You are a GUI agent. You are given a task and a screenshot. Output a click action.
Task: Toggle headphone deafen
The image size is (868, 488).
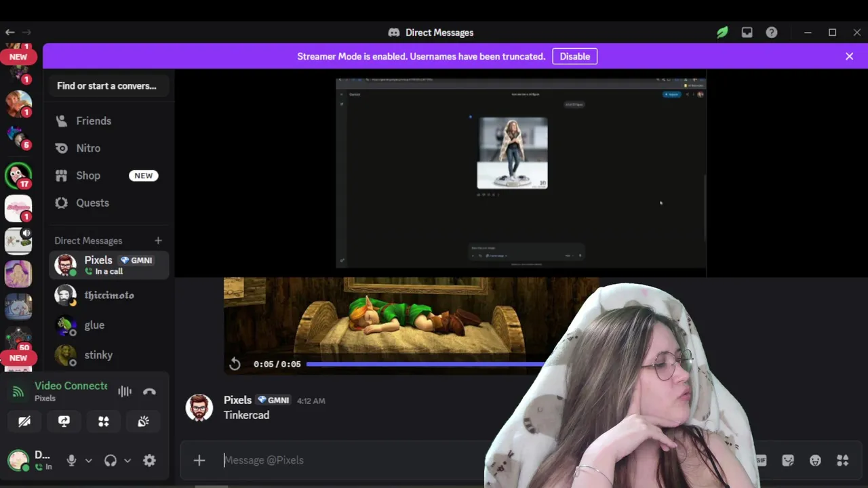(110, 460)
